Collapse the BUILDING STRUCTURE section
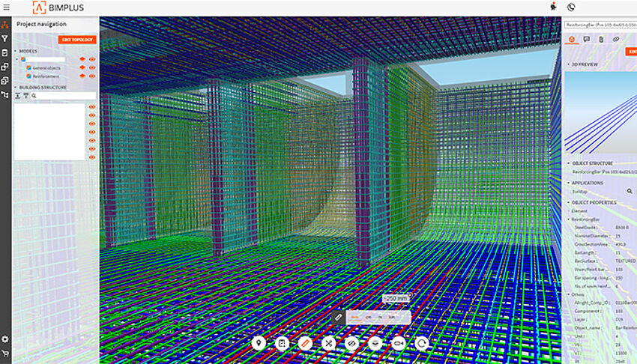This screenshot has width=637, height=364. tap(16, 88)
